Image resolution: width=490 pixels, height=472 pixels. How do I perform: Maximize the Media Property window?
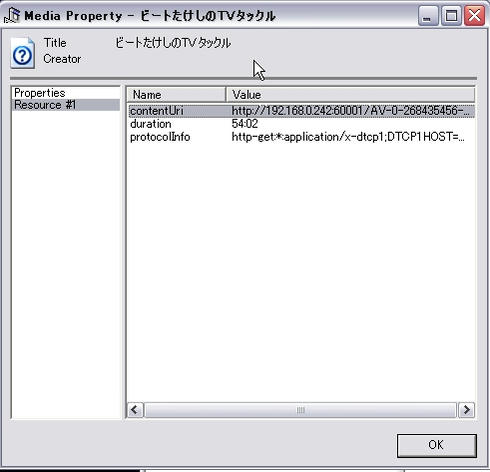coord(451,16)
